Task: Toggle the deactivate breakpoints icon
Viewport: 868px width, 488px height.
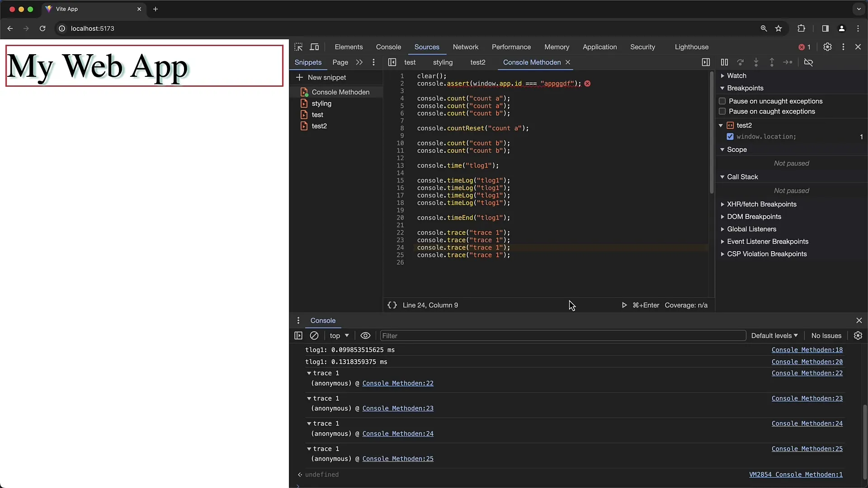Action: (x=810, y=62)
